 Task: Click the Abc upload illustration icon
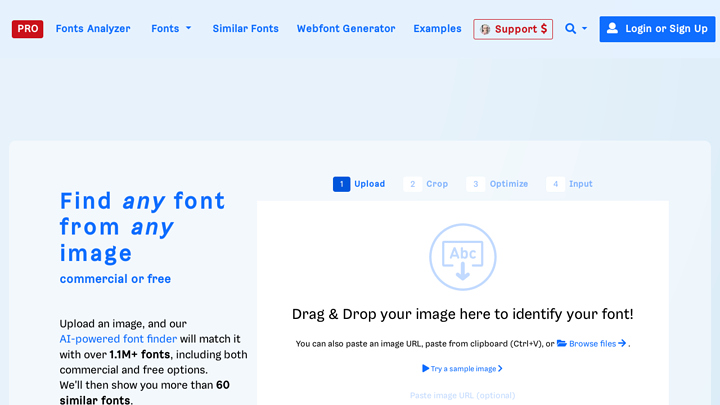tap(462, 257)
